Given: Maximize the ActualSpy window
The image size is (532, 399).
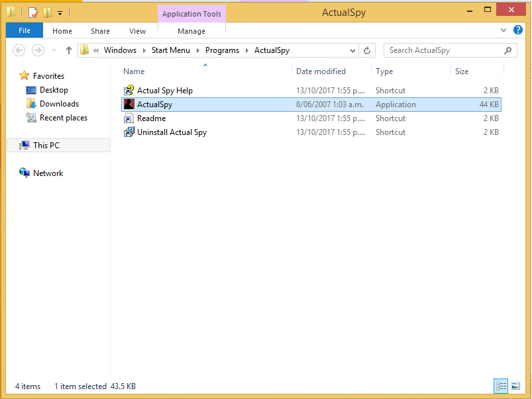Looking at the screenshot, I should pos(487,10).
